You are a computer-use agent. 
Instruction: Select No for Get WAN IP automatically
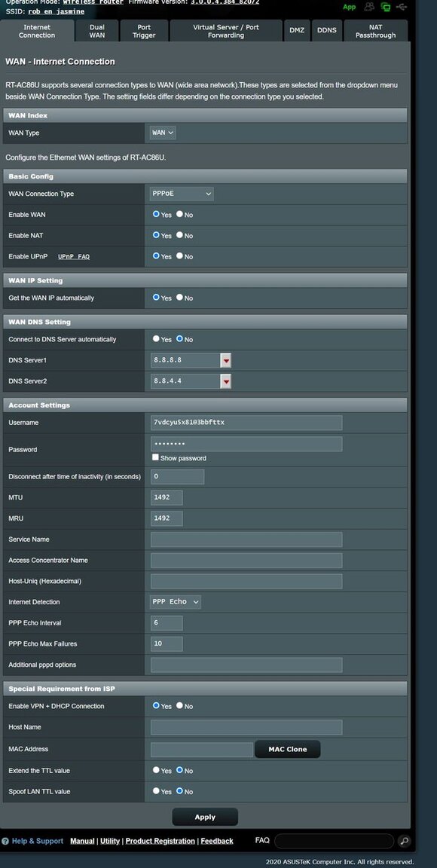(179, 298)
